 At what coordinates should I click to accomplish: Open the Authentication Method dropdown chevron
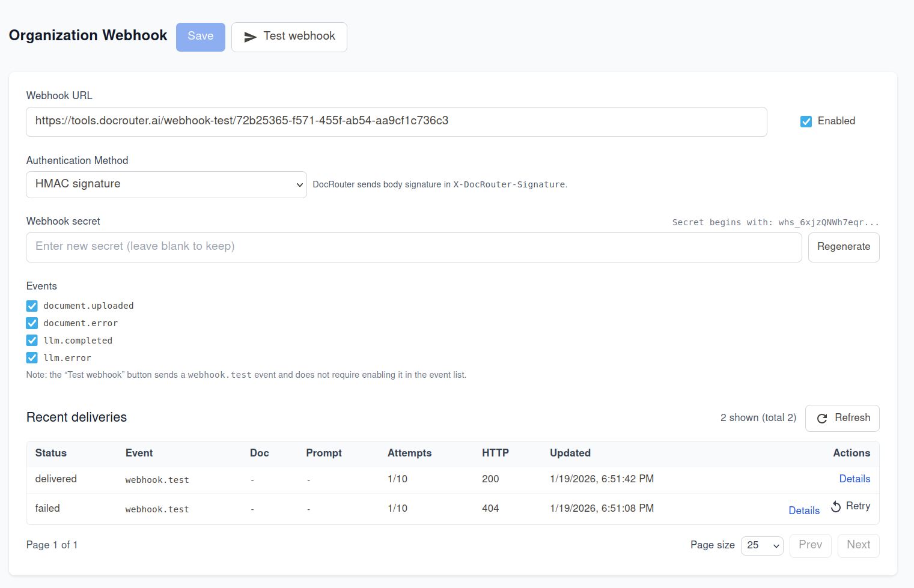point(300,184)
